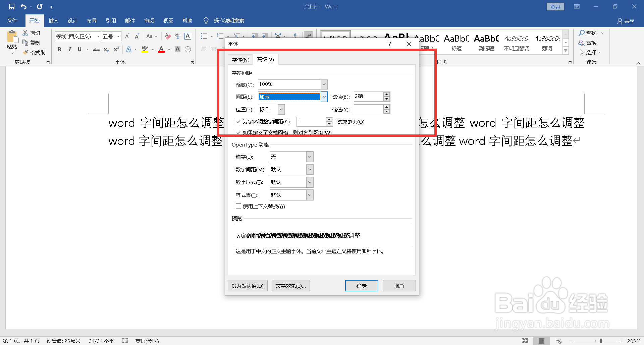
Task: Open the font name 等线 dropdown
Action: click(x=98, y=36)
